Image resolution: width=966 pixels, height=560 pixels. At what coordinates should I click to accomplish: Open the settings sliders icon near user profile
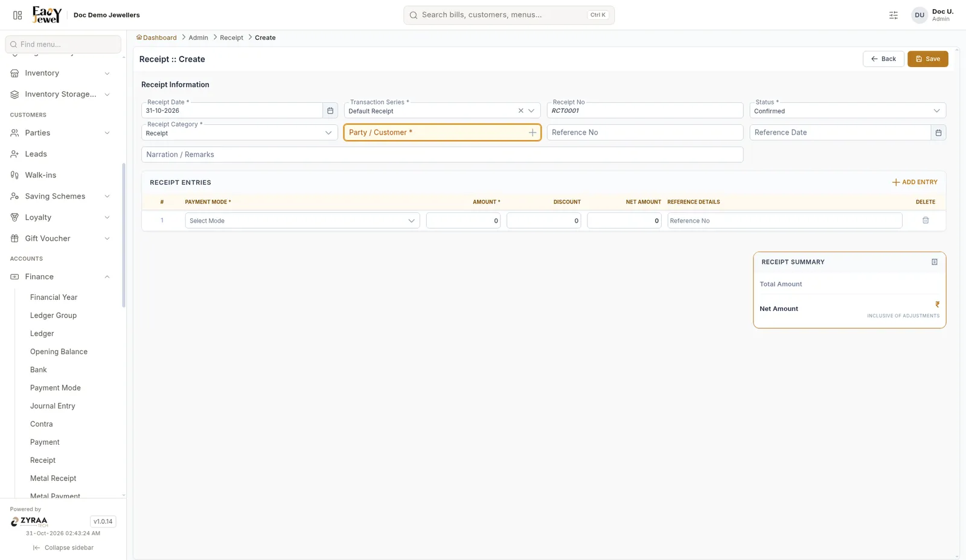click(894, 15)
